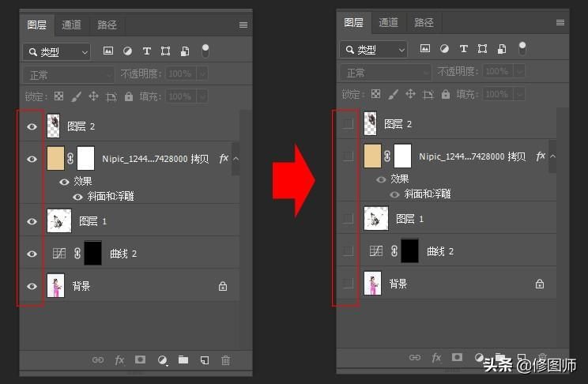Filter pixel layers in left panel
The image size is (588, 384).
tap(108, 51)
